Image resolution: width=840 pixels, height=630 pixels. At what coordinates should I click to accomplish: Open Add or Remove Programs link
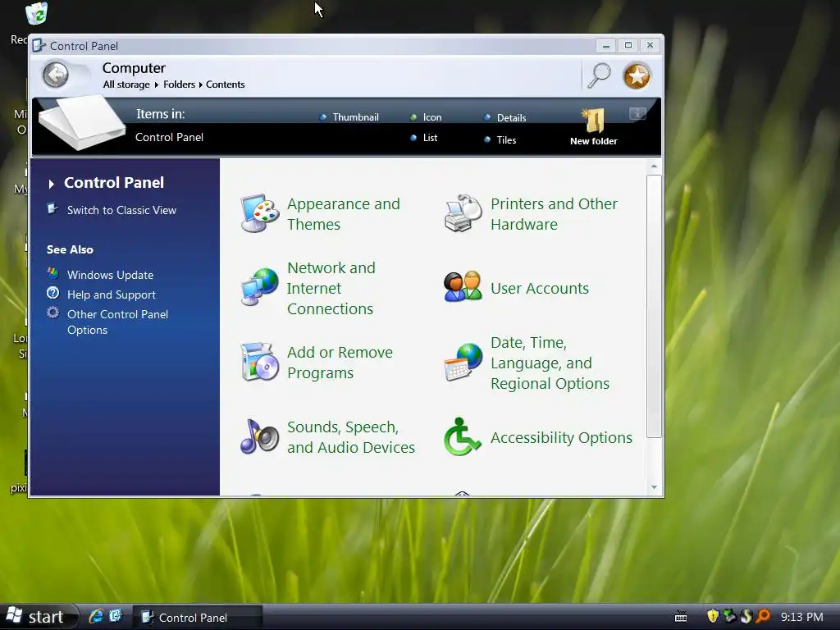tap(340, 363)
